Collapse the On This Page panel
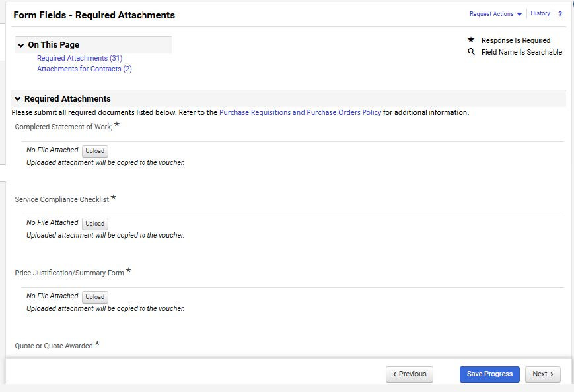 (x=21, y=44)
